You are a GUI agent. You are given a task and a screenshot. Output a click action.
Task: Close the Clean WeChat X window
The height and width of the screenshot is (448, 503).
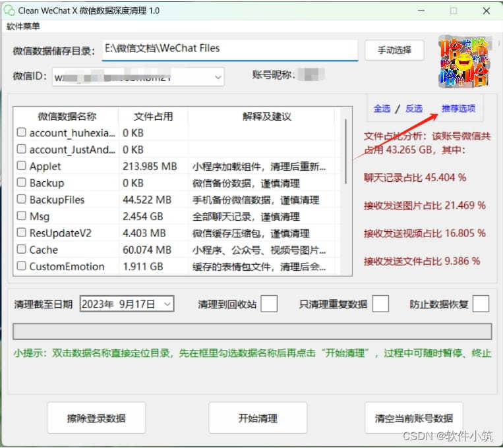tap(487, 11)
